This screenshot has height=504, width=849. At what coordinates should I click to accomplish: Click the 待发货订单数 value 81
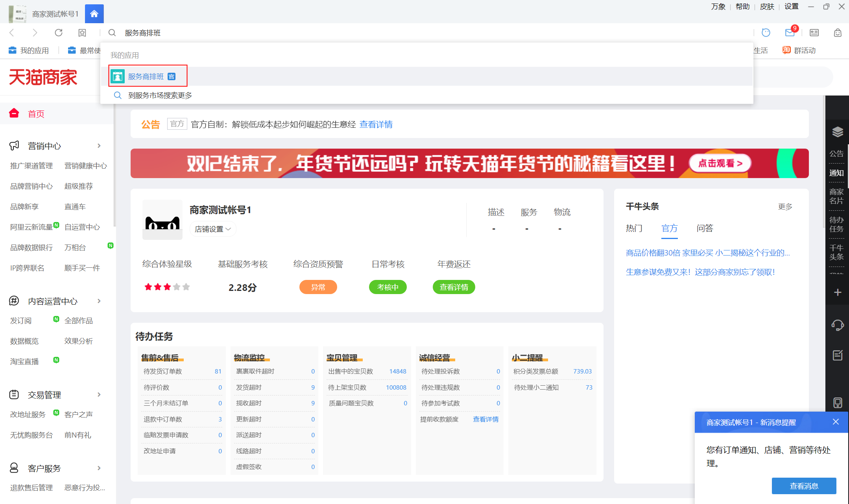pos(218,371)
